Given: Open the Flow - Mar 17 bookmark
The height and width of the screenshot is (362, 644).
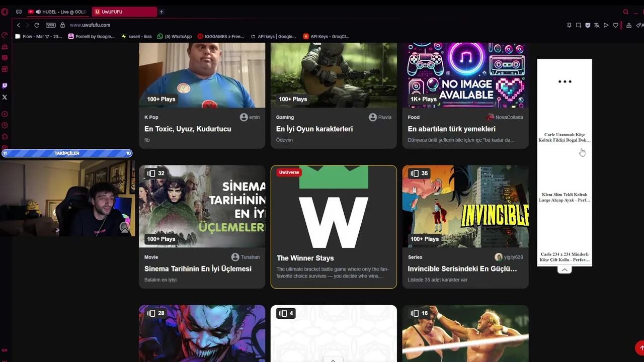Looking at the screenshot, I should 39,36.
